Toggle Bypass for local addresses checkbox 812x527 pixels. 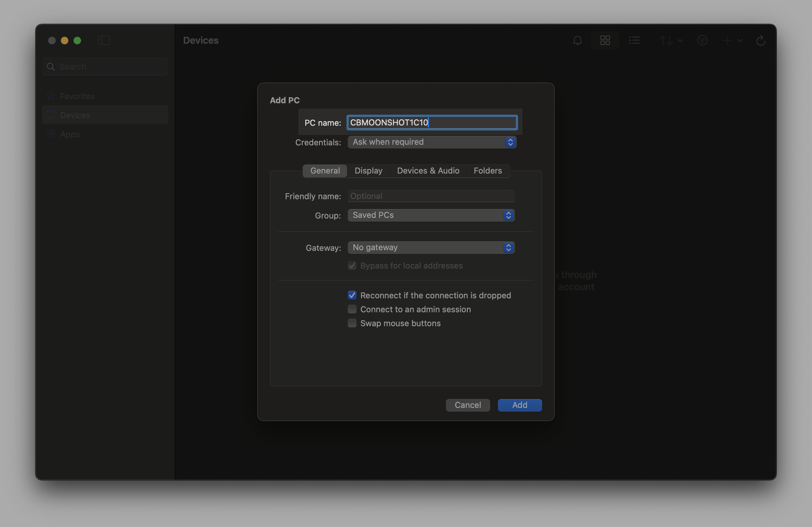tap(352, 266)
